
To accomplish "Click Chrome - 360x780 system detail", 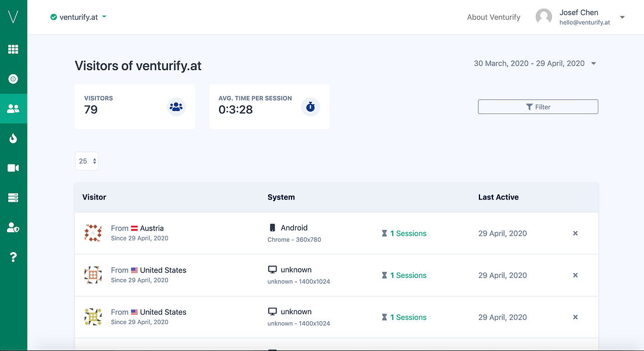I will tap(294, 239).
